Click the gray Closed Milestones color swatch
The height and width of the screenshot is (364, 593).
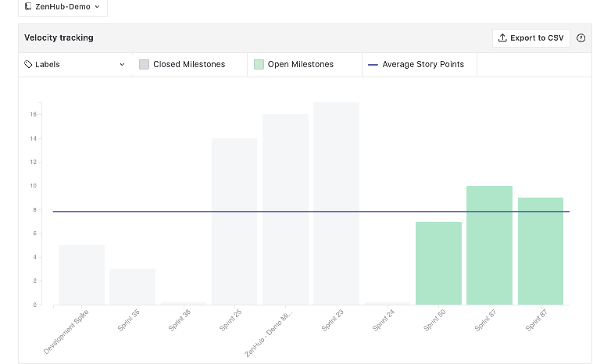(x=144, y=65)
